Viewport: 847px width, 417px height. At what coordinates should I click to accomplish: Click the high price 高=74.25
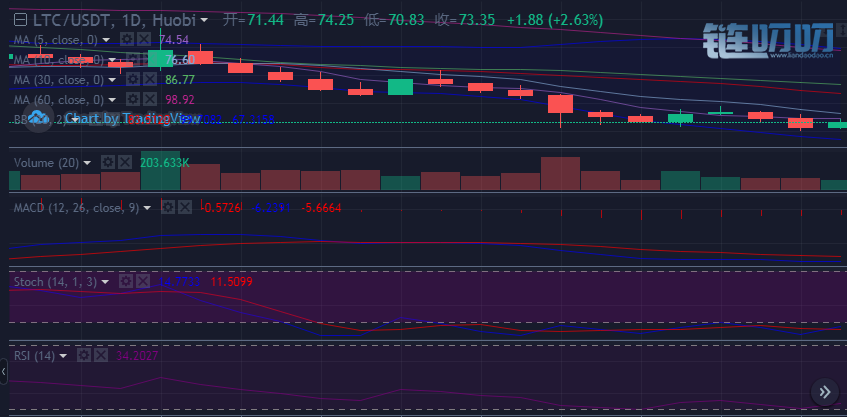tap(324, 21)
